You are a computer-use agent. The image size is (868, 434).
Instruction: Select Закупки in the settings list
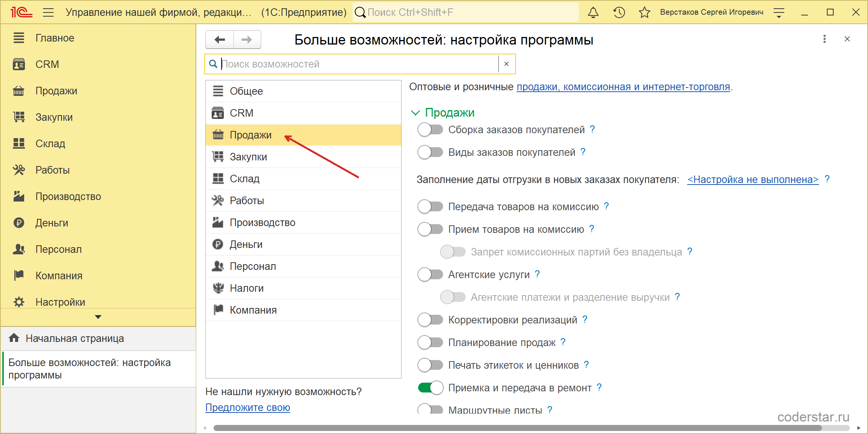click(x=303, y=157)
